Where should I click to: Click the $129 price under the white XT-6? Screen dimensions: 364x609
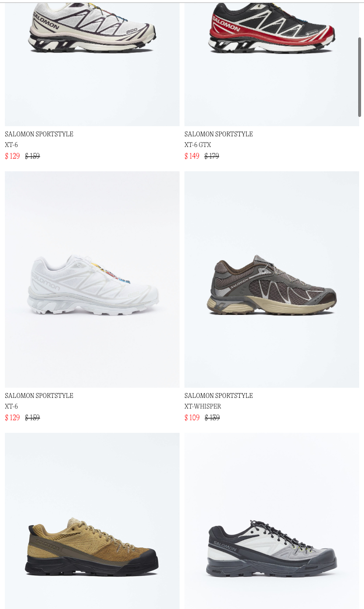pyautogui.click(x=12, y=417)
